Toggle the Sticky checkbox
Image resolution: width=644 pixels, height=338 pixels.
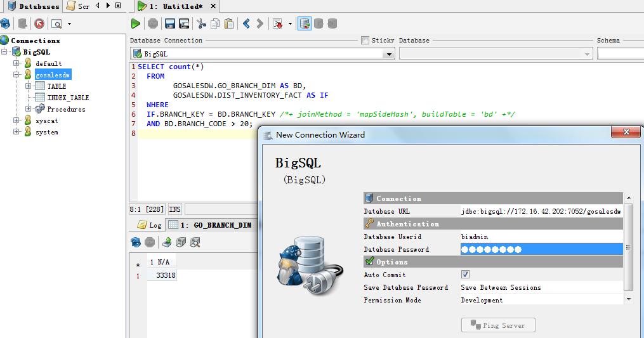(x=365, y=40)
